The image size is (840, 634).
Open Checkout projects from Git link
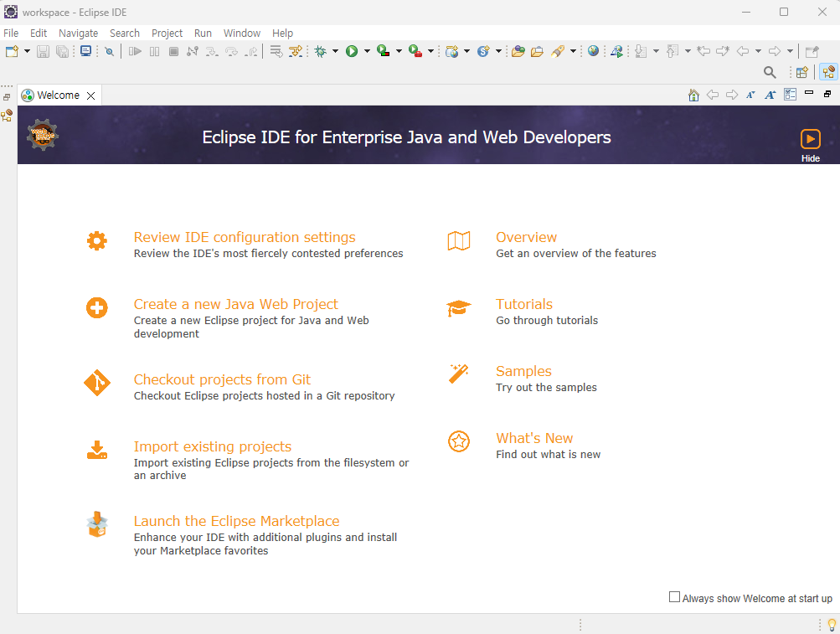pos(222,380)
